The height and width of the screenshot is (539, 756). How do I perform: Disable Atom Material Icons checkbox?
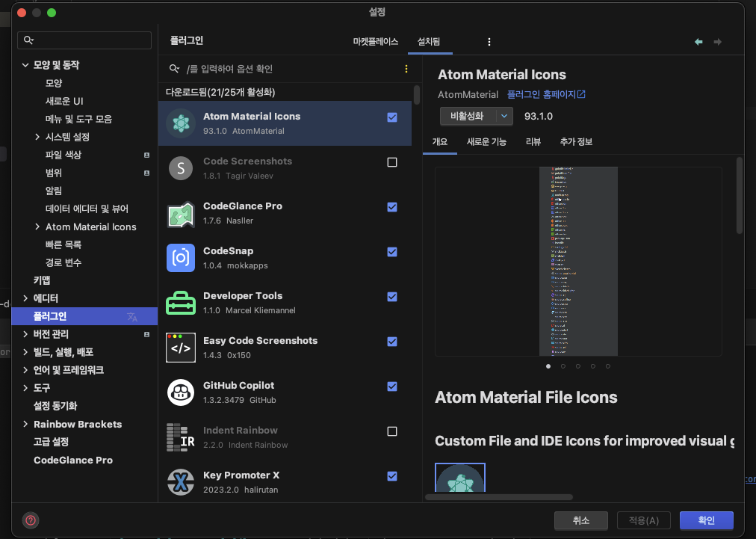click(x=392, y=117)
